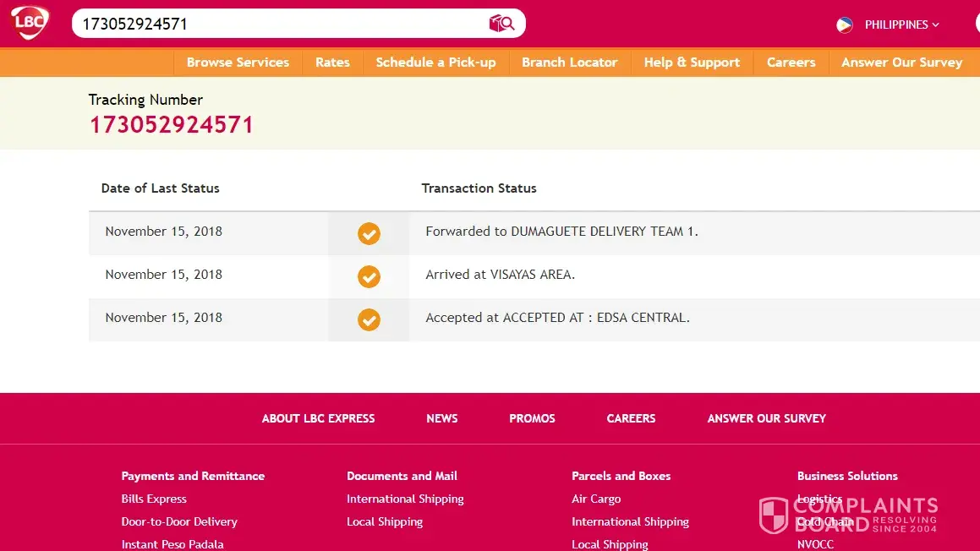Click the Philippines flag icon

(844, 25)
